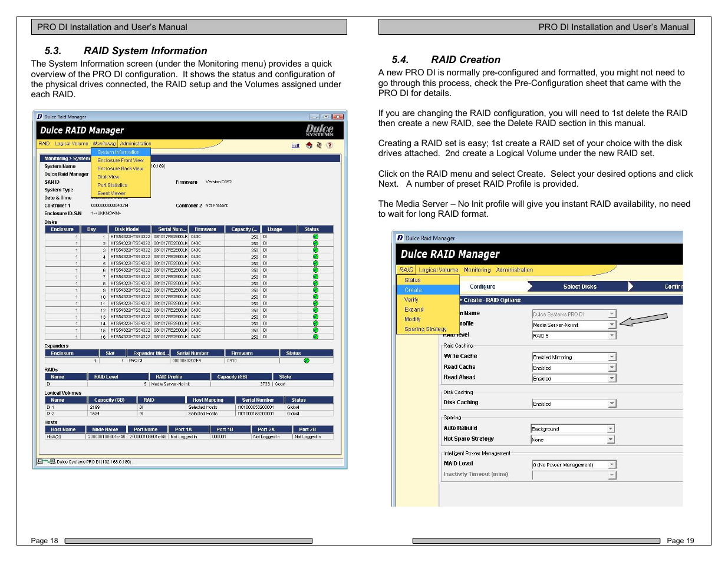Open the Read Ahead dropdown

pos(574,378)
